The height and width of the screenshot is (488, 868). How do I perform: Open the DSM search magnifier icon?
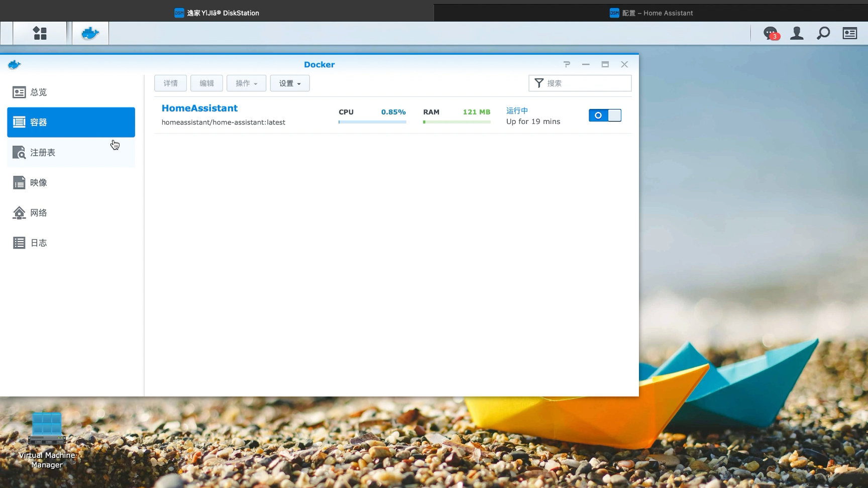(823, 33)
